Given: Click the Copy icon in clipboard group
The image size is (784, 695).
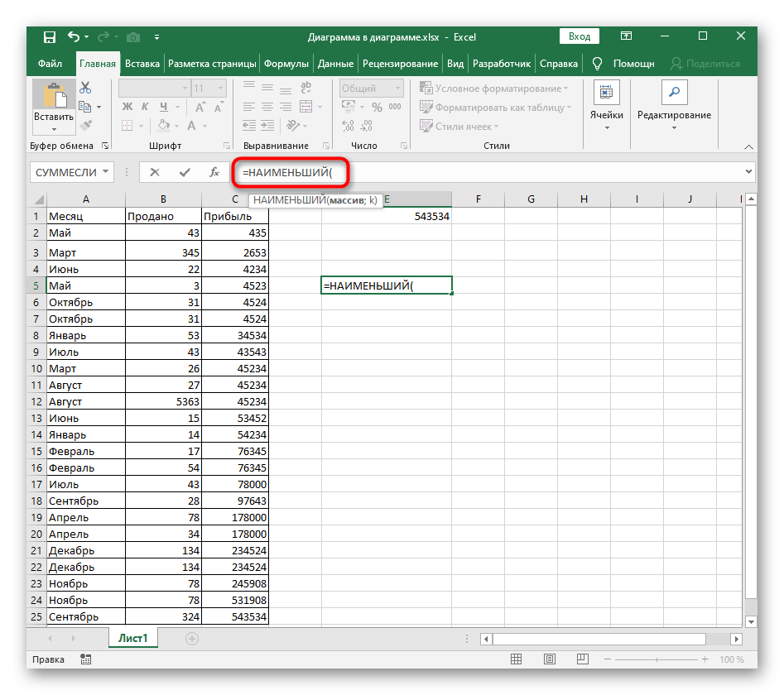Looking at the screenshot, I should (x=85, y=107).
